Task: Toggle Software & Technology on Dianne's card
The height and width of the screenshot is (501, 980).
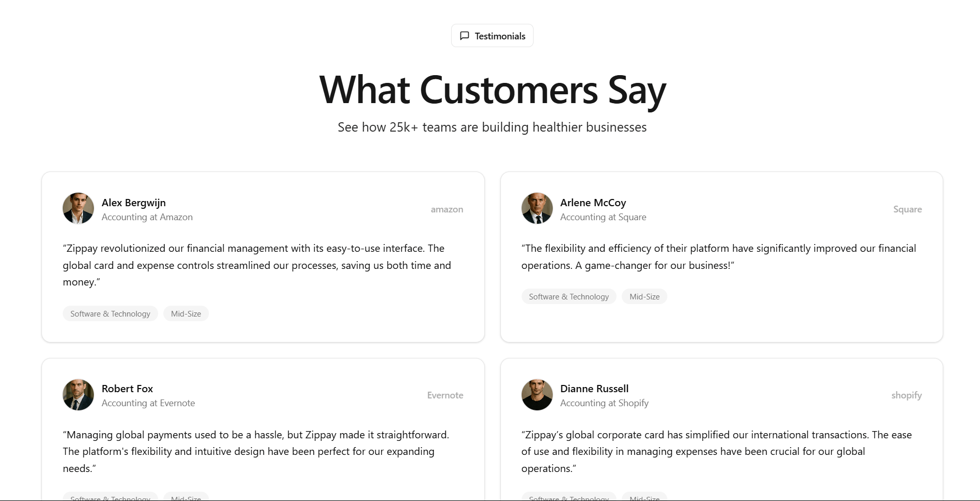Action: pos(568,497)
